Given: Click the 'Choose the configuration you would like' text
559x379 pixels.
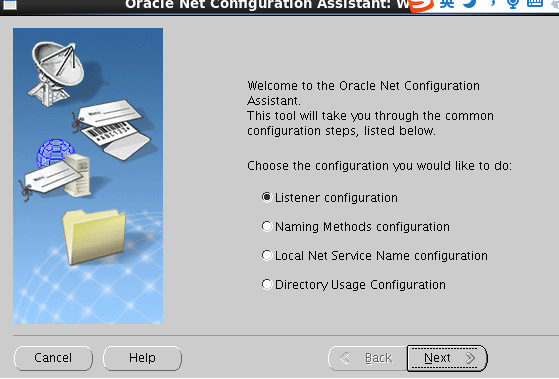Looking at the screenshot, I should pyautogui.click(x=379, y=166).
